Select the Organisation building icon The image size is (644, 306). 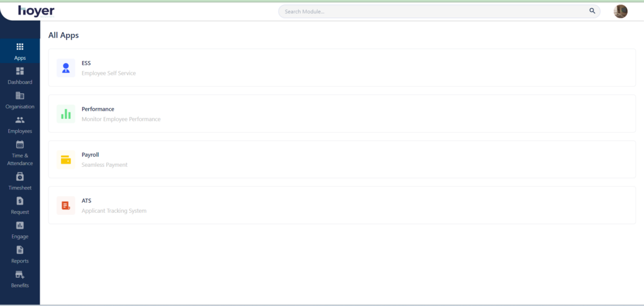click(19, 96)
